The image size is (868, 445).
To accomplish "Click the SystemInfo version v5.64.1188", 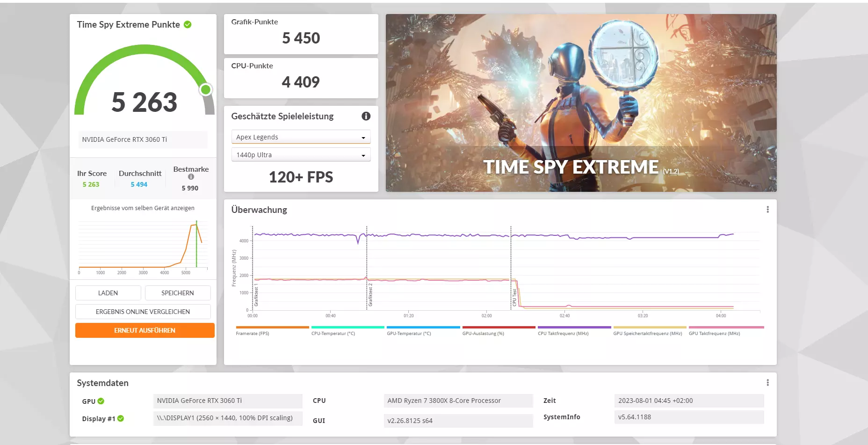I will pos(689,417).
